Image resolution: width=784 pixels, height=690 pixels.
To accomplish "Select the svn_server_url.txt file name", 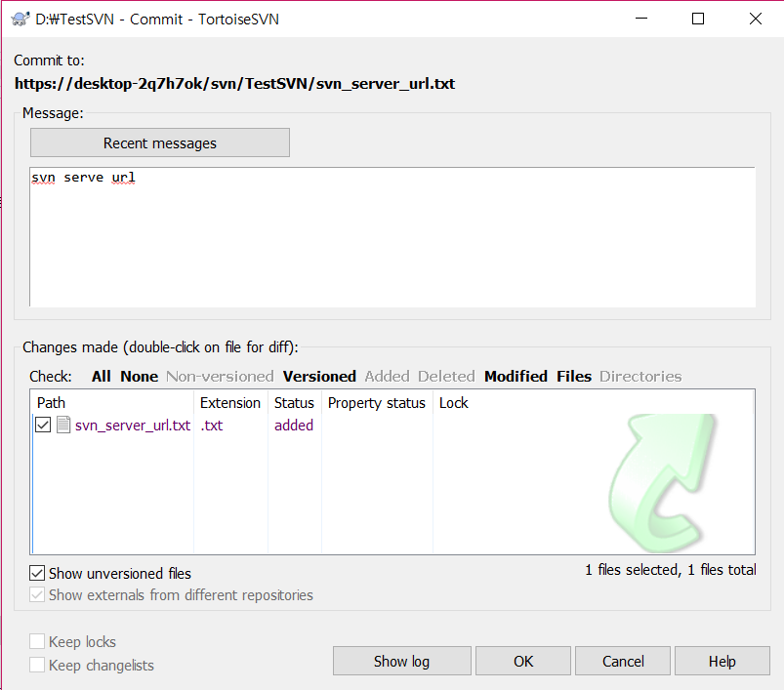I will tap(133, 426).
